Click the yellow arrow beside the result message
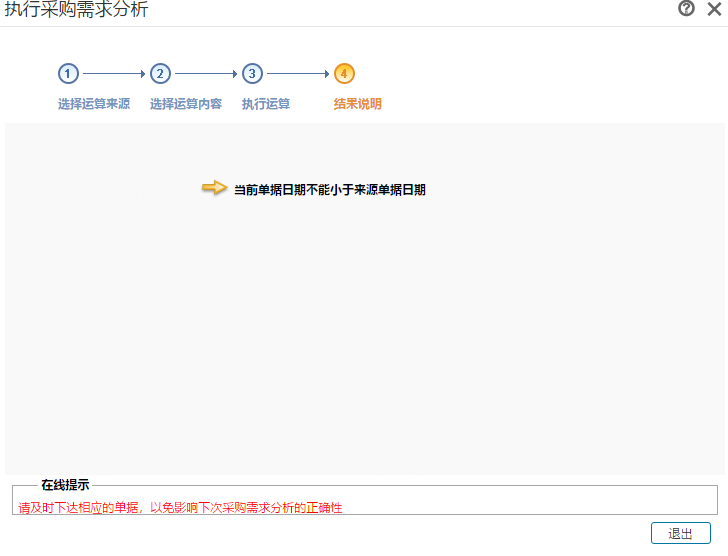Screen dimensions: 728x556 tap(214, 187)
